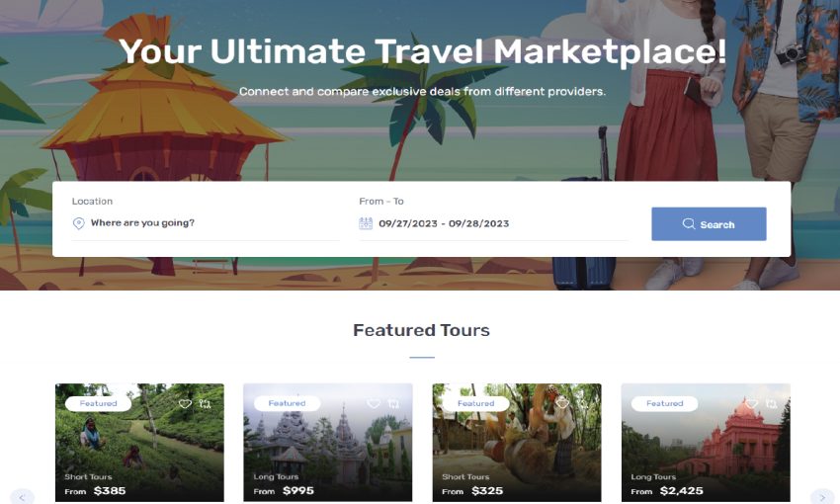The width and height of the screenshot is (840, 504).
Task: Open the From - To date range picker
Action: tap(493, 223)
